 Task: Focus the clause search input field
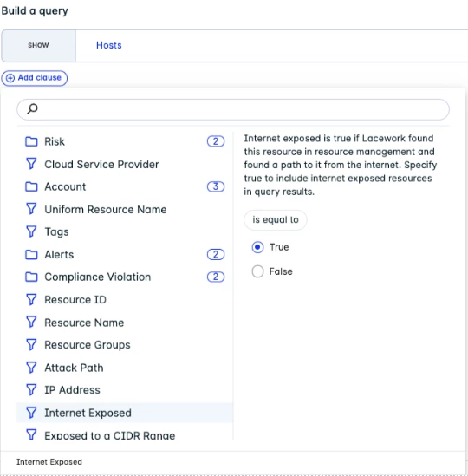point(233,109)
